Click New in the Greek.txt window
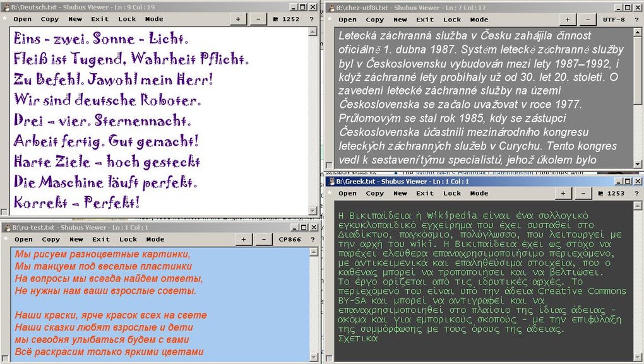The image size is (644, 364). coord(400,193)
